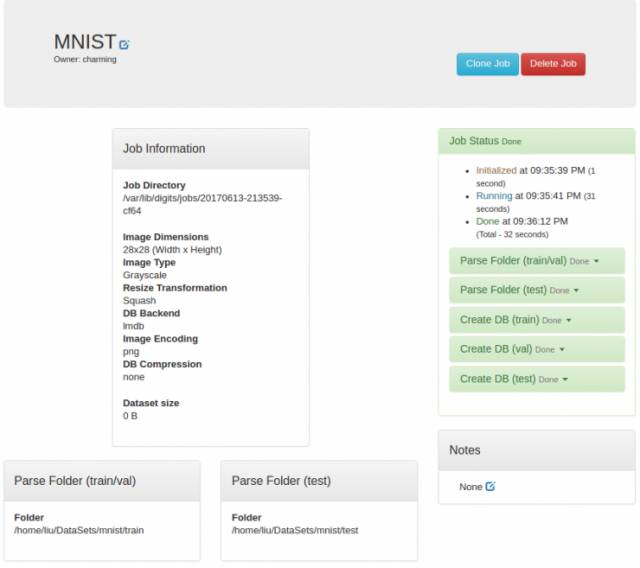Click the png image encoding value
Image resolution: width=640 pixels, height=568 pixels.
click(x=131, y=352)
